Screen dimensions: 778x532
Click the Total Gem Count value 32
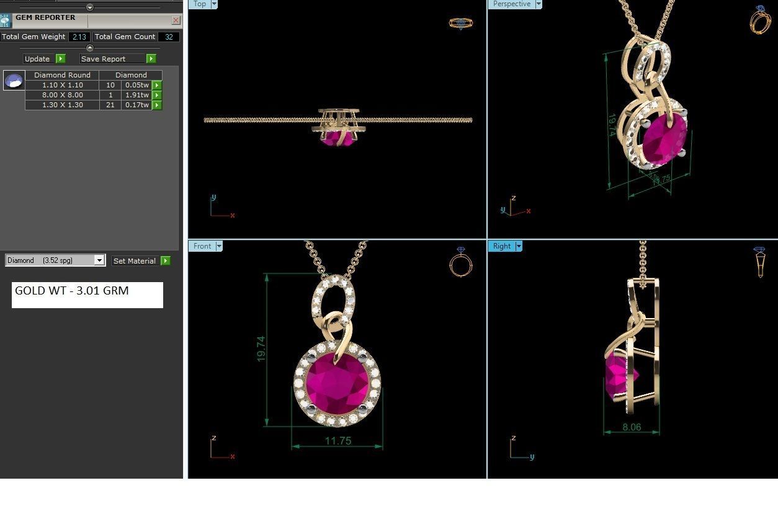click(x=169, y=37)
